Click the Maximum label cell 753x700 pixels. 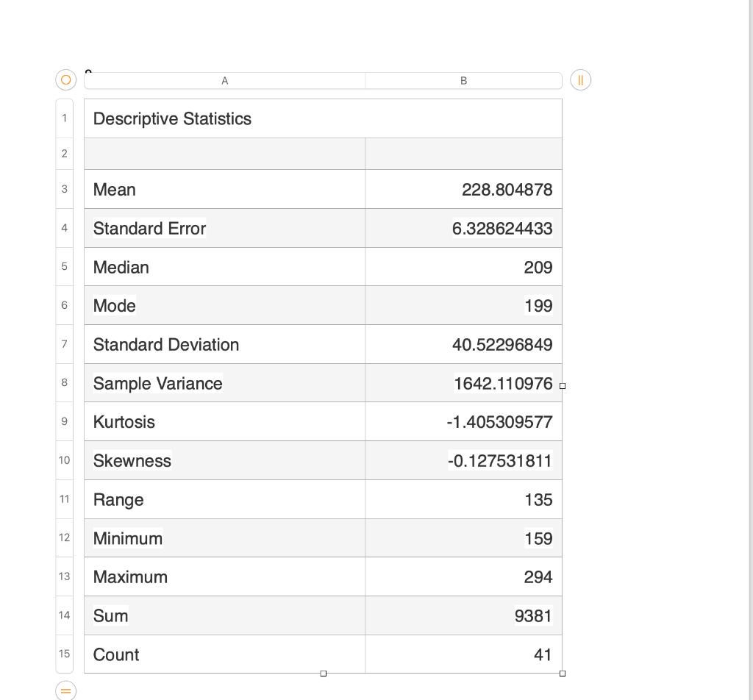[x=225, y=576]
